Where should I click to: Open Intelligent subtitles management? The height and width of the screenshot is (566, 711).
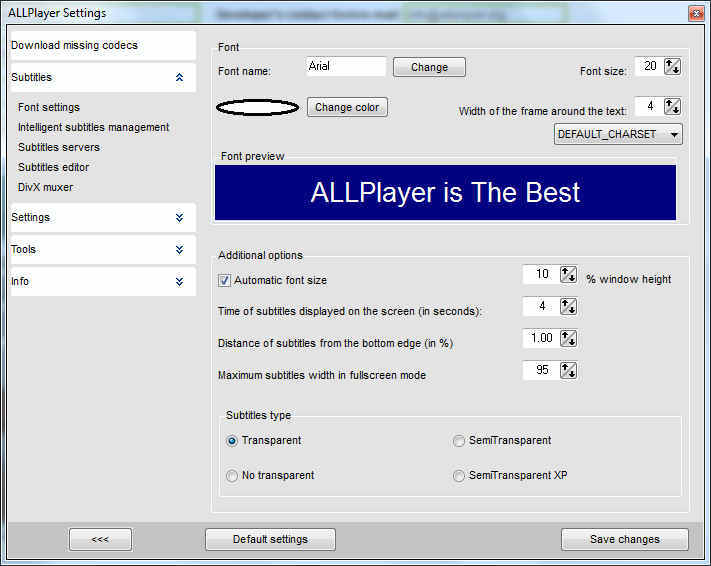point(93,127)
